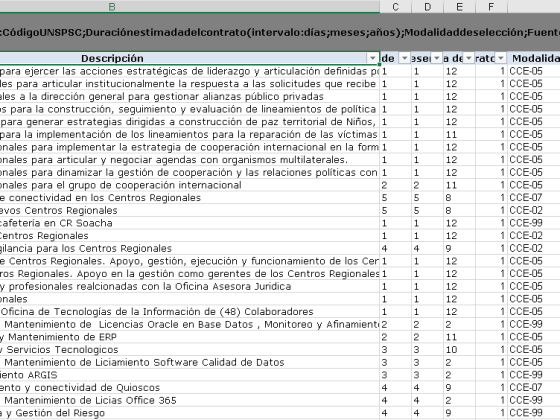
Task: Select cell 'y Mantenimiento de ERP'
Action: [190, 337]
